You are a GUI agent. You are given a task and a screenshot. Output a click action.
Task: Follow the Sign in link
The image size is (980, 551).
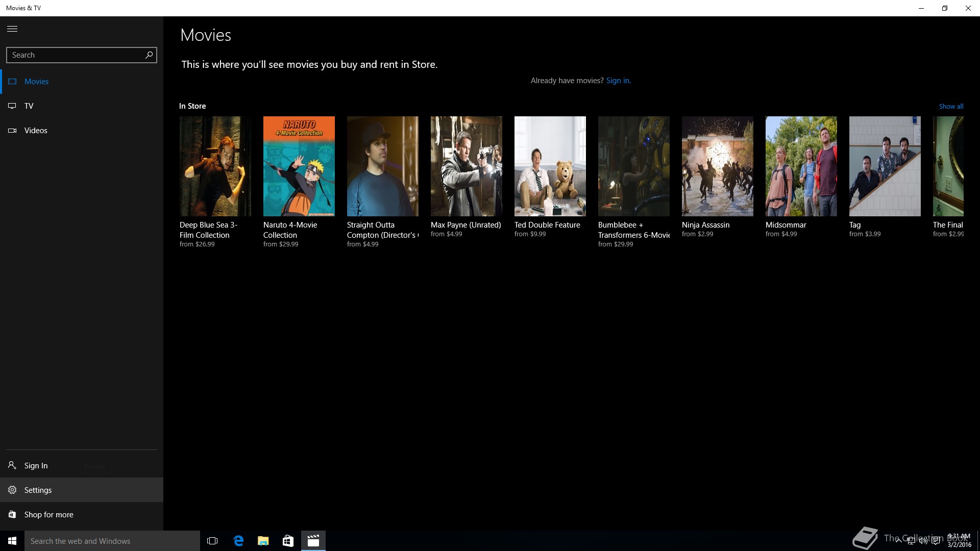[x=618, y=81]
